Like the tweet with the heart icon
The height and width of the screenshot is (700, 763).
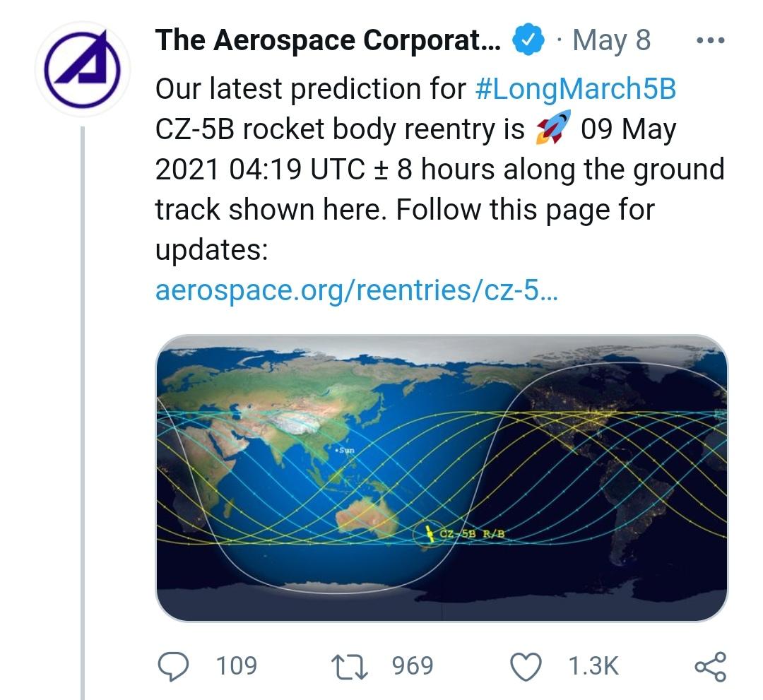526,666
